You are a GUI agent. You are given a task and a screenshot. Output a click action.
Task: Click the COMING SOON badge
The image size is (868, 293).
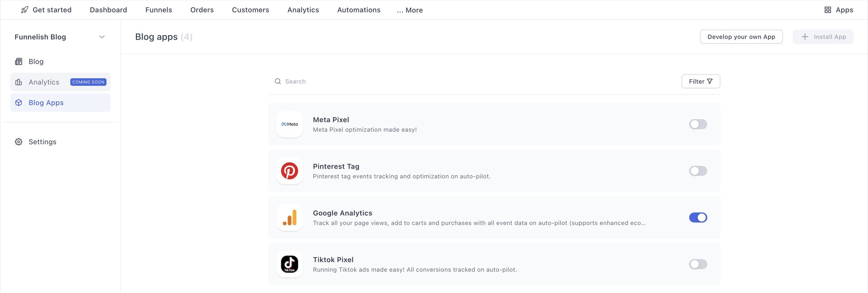pos(89,82)
